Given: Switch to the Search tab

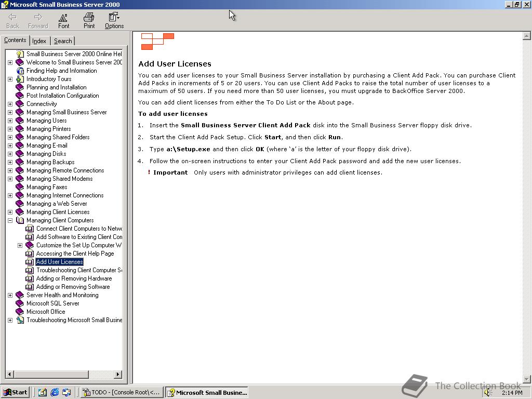Looking at the screenshot, I should point(63,41).
